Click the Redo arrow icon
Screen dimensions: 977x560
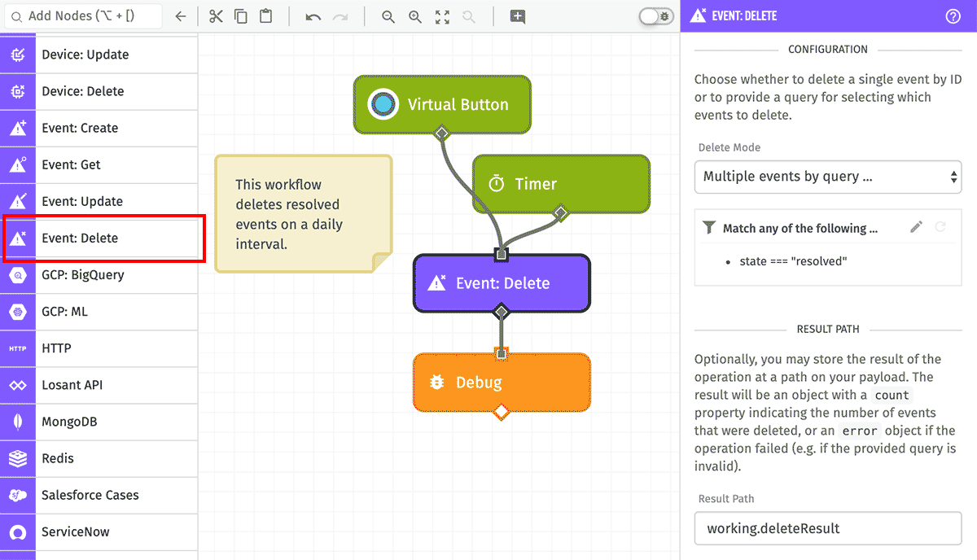[x=341, y=16]
